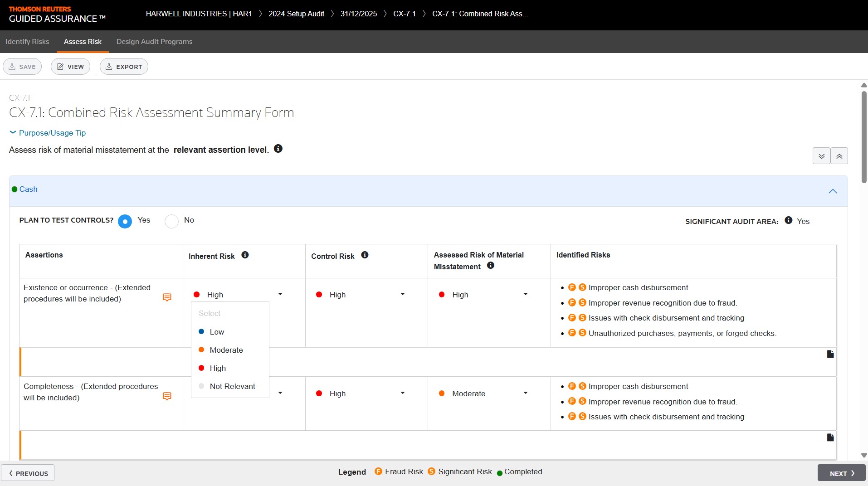Screen dimensions: 868x486
Task: Open comment icon for Existence or occurrence assertion
Action: pyautogui.click(x=167, y=297)
